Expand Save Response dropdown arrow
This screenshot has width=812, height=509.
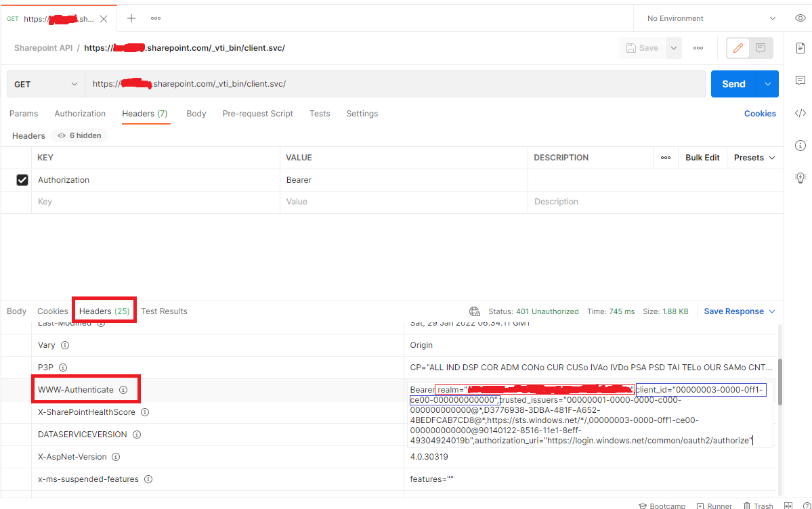click(x=772, y=311)
